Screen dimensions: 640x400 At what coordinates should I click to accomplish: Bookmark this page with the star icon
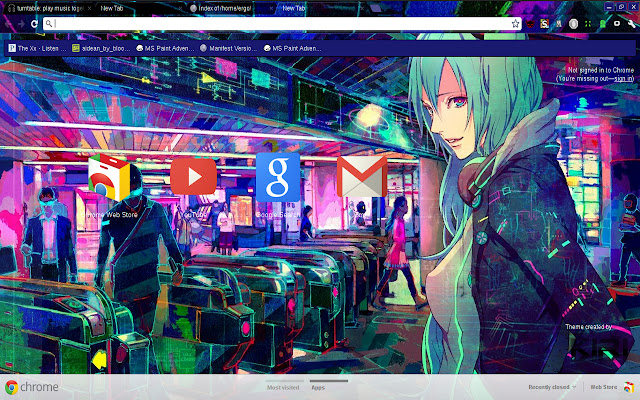click(516, 24)
